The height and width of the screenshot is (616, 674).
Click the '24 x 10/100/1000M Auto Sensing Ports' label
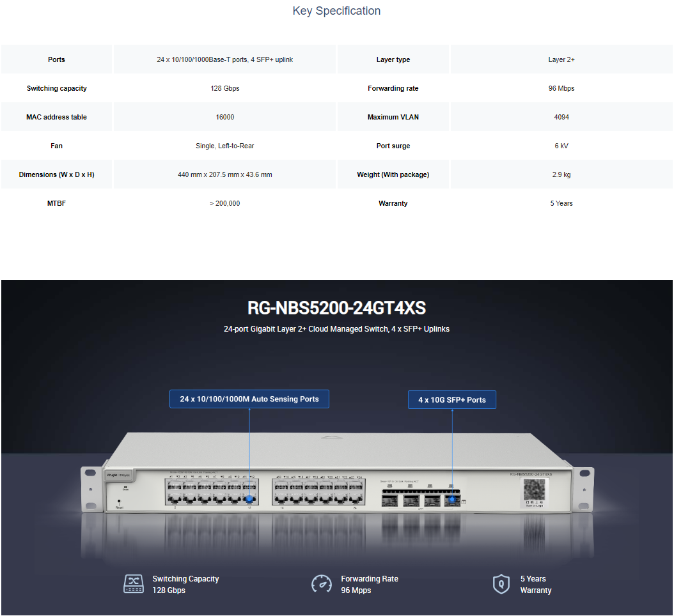click(x=249, y=399)
